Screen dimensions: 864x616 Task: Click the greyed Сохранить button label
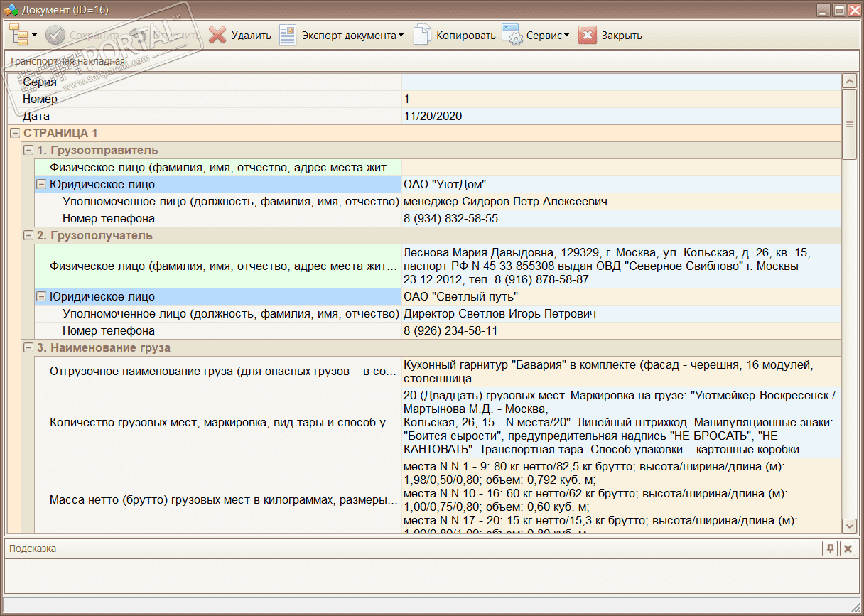[x=94, y=36]
